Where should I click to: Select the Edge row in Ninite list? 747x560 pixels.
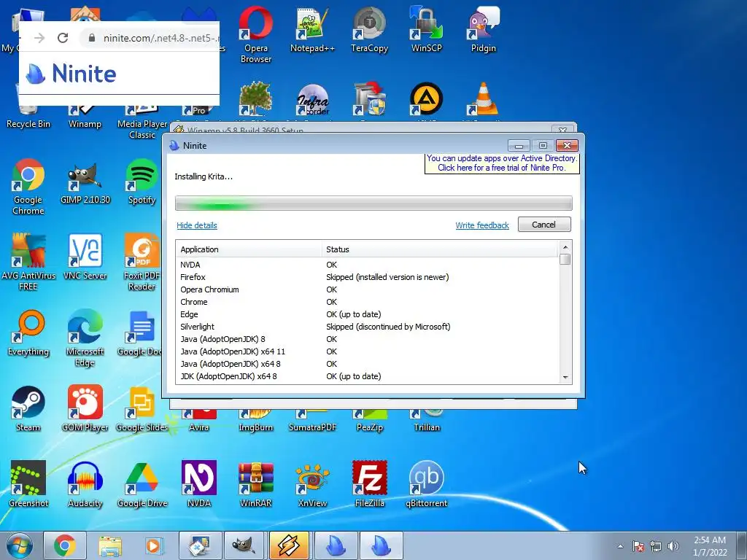pyautogui.click(x=367, y=314)
